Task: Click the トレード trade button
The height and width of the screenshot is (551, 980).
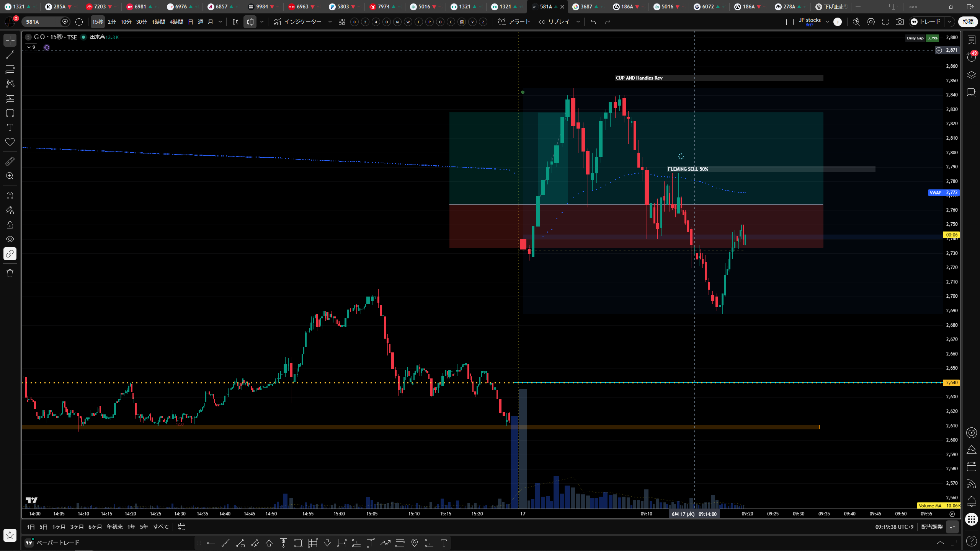Action: point(927,22)
